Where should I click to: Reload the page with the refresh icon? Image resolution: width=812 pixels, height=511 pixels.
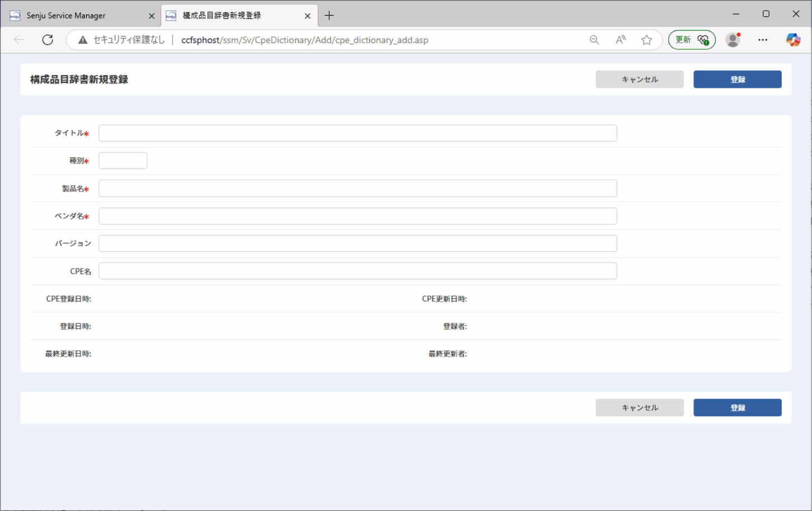pyautogui.click(x=48, y=40)
